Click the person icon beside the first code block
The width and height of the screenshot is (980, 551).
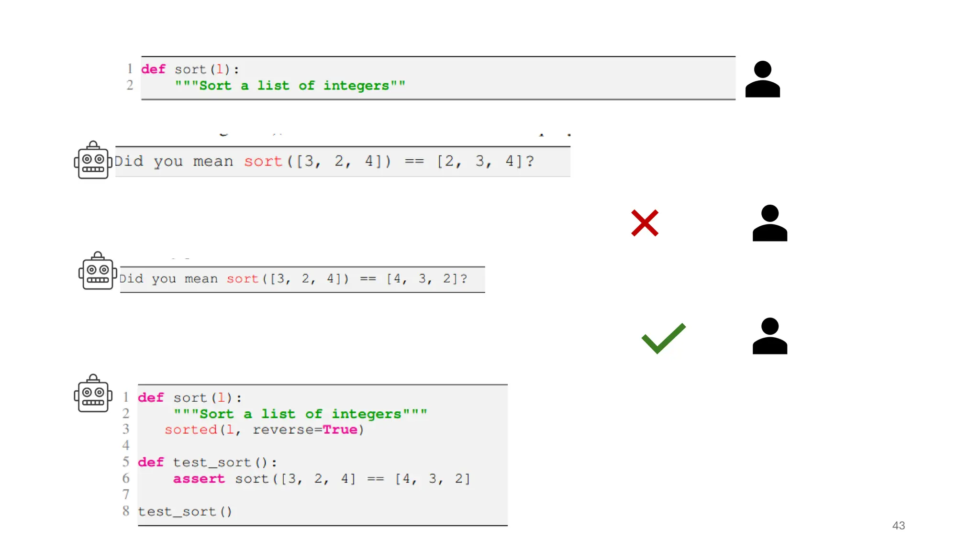762,79
